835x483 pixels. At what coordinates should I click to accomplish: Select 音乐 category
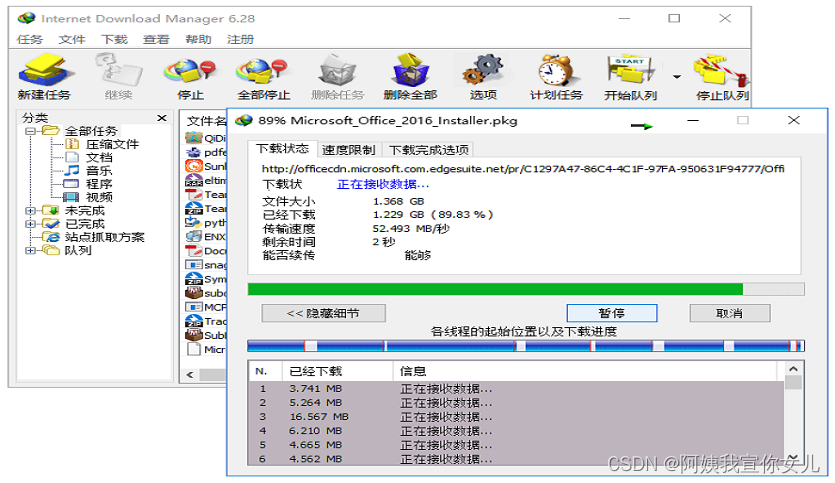pos(99,171)
